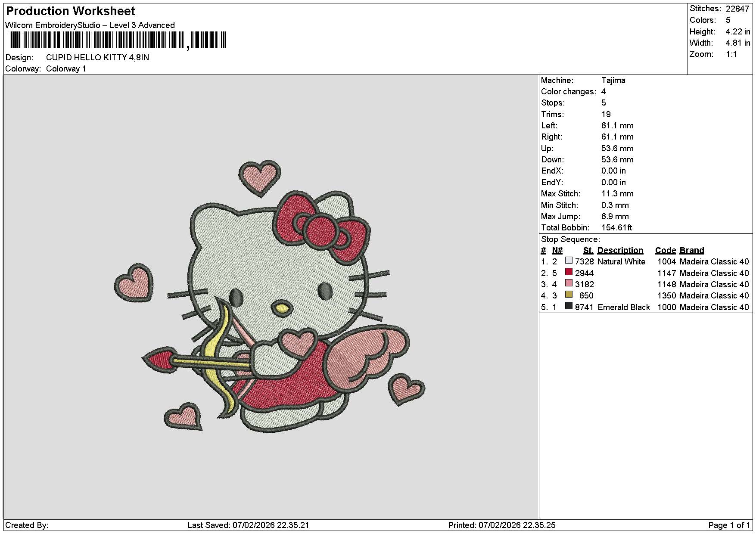This screenshot has width=756, height=534.
Task: Click the 'Brand' column header
Action: pyautogui.click(x=692, y=251)
